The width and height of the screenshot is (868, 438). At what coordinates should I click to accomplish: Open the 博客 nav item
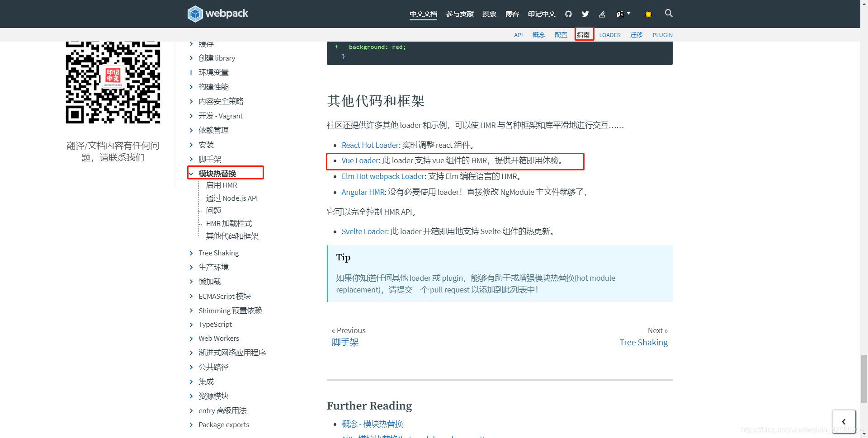pos(512,14)
